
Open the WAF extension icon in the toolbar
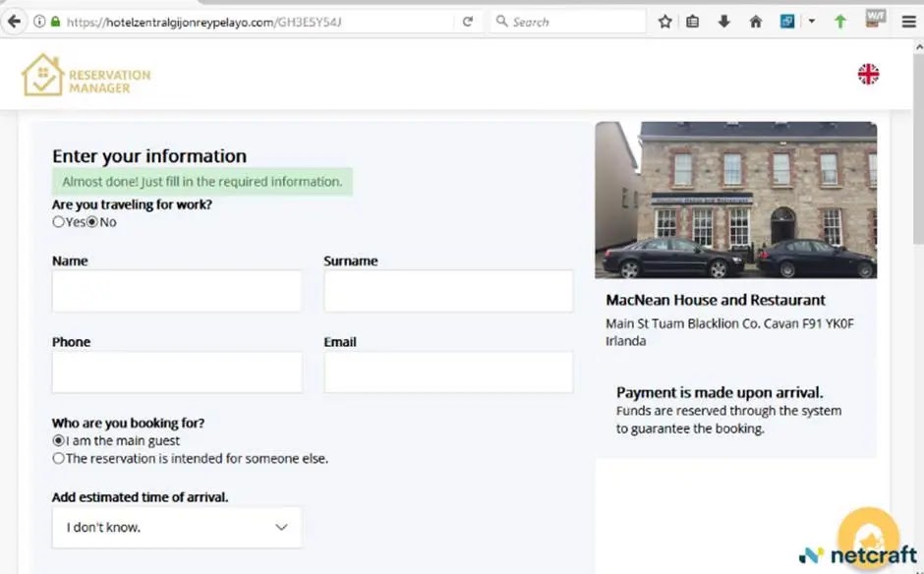(874, 21)
